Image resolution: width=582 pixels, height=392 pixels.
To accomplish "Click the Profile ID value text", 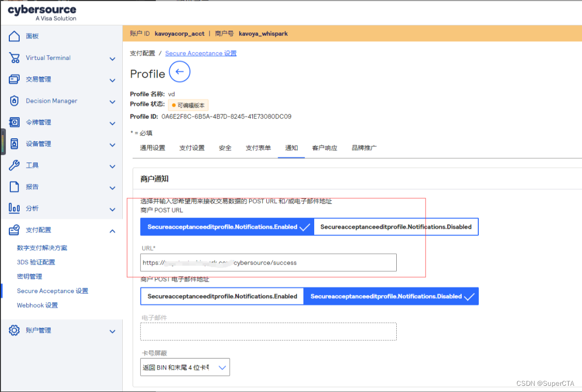I will coord(227,117).
